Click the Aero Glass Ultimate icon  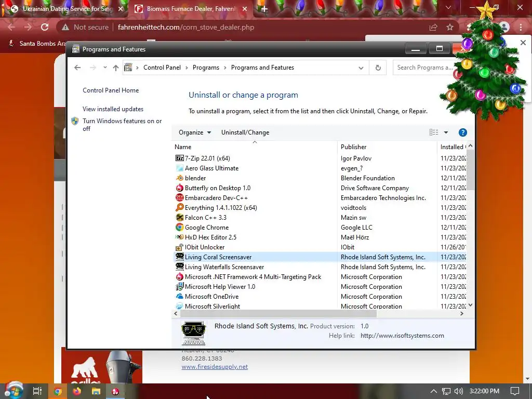click(x=179, y=168)
